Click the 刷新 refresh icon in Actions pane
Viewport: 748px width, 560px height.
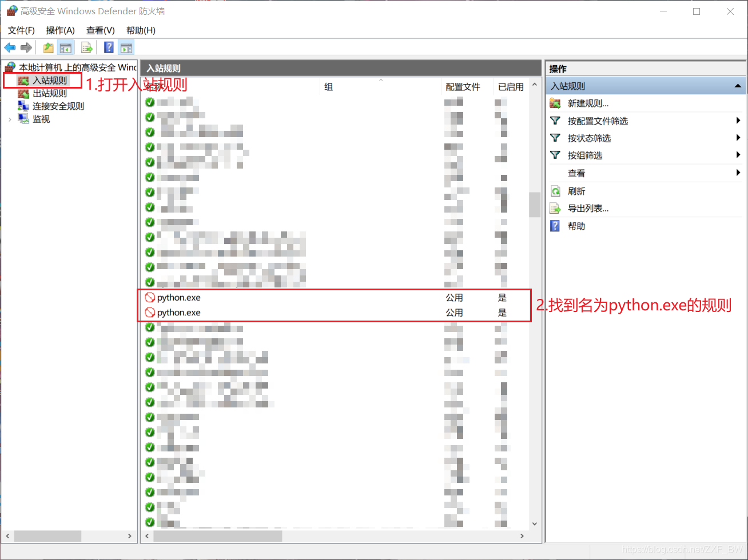pyautogui.click(x=555, y=191)
